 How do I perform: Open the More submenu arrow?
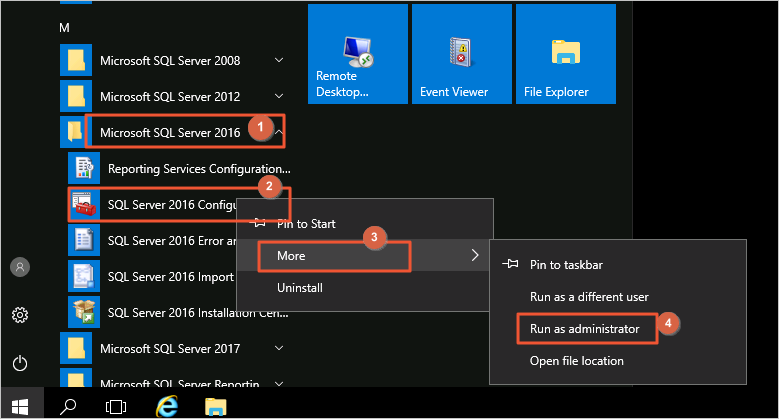click(475, 255)
